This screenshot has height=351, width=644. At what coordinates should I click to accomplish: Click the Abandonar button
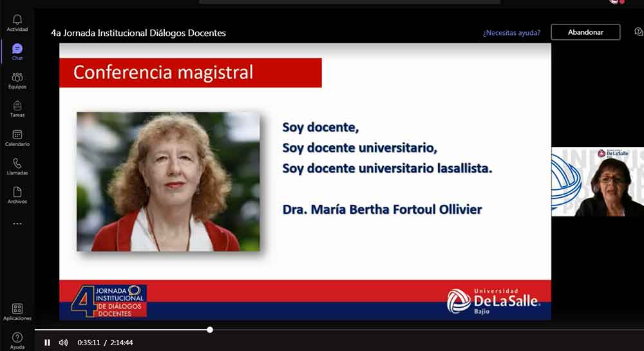[585, 32]
